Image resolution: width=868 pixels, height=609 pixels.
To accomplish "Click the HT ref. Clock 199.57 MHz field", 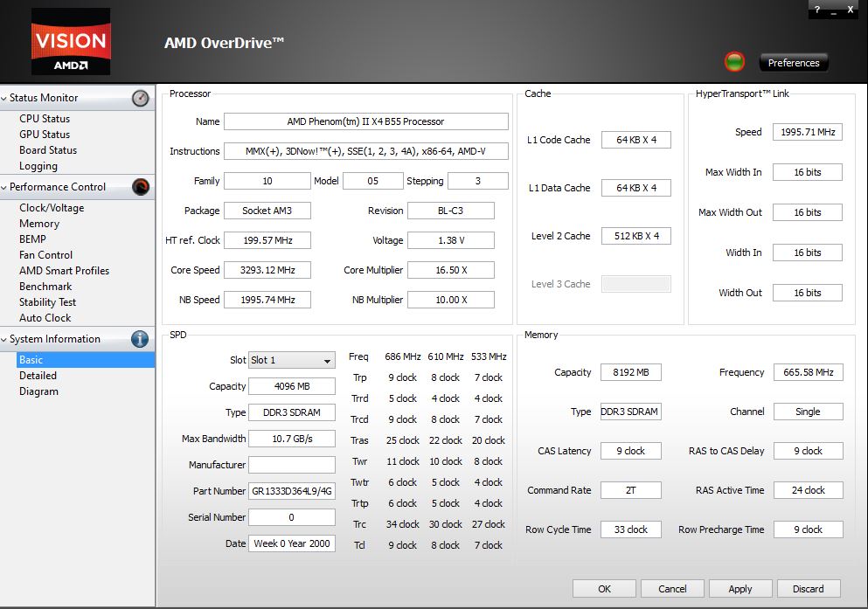I will coord(267,240).
